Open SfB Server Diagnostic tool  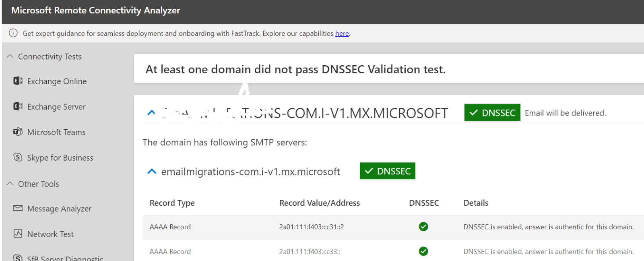pos(65,258)
